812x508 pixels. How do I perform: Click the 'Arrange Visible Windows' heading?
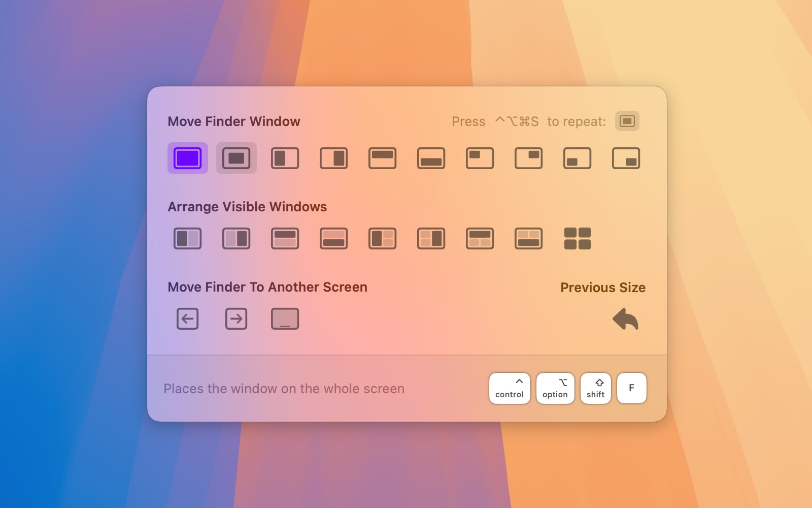[x=247, y=207]
